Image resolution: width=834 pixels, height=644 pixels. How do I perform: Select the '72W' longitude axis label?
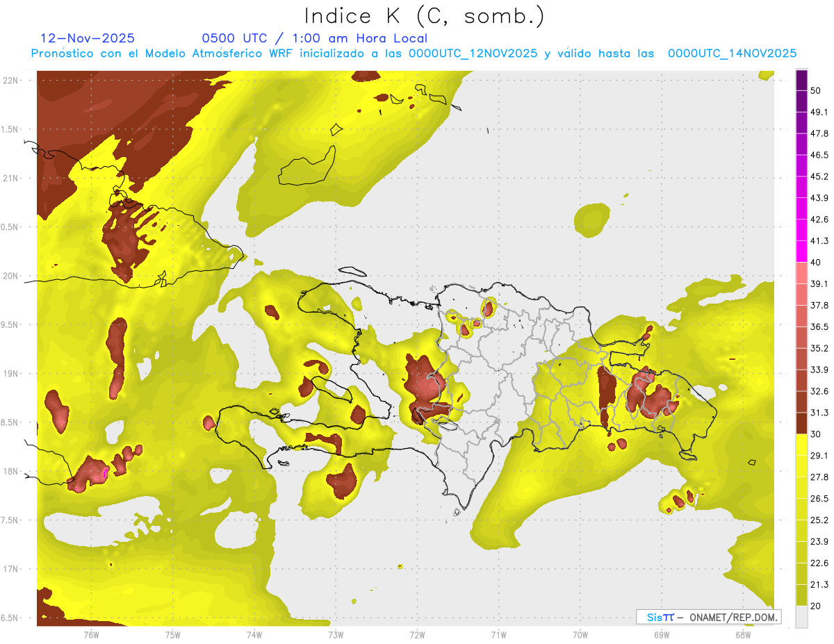[x=417, y=634]
